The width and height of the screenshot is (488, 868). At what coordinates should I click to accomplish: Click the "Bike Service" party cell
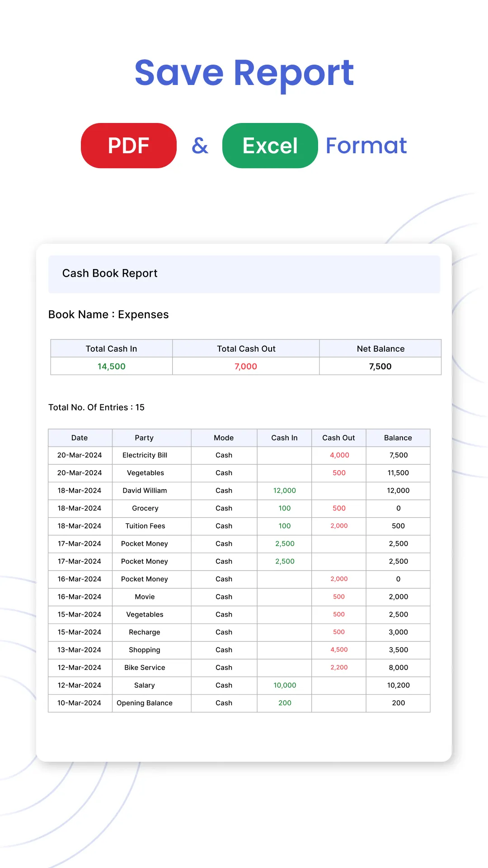tap(152, 667)
